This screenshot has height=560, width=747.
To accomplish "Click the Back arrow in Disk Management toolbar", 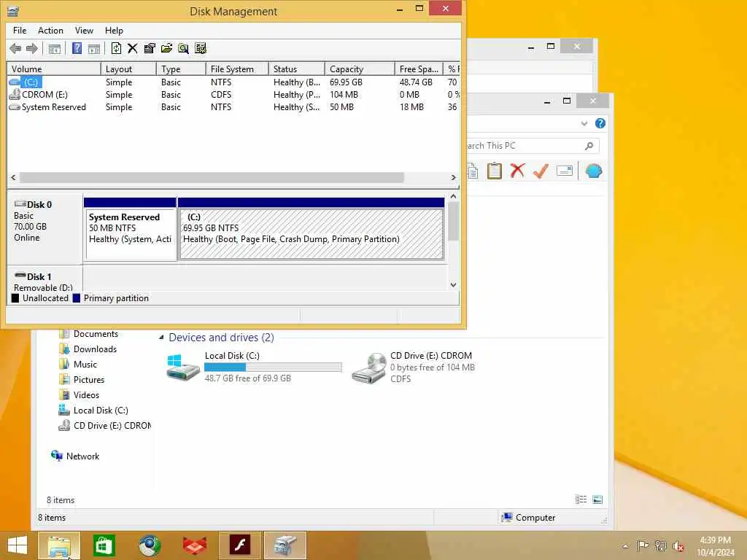I will tap(15, 48).
